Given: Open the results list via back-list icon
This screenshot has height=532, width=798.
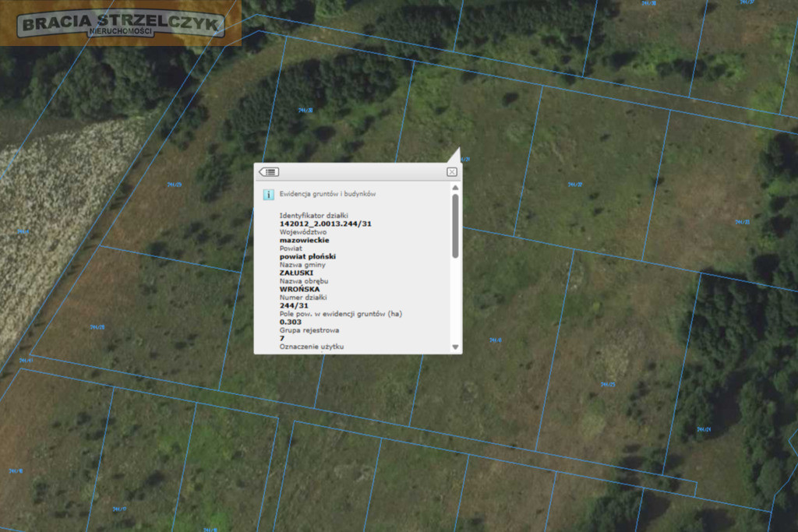Looking at the screenshot, I should pos(269,172).
